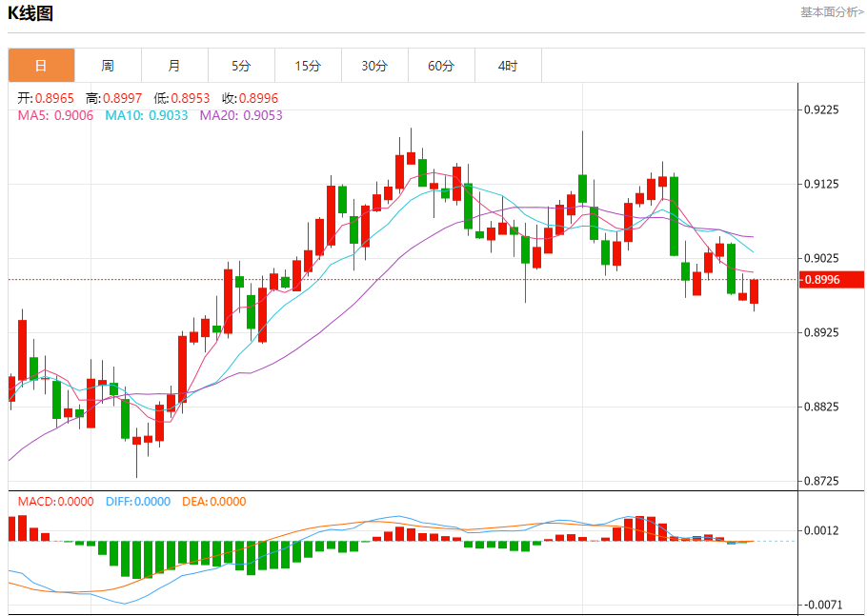The width and height of the screenshot is (867, 616).
Task: Select the 日 daily chart tab
Action: point(42,66)
